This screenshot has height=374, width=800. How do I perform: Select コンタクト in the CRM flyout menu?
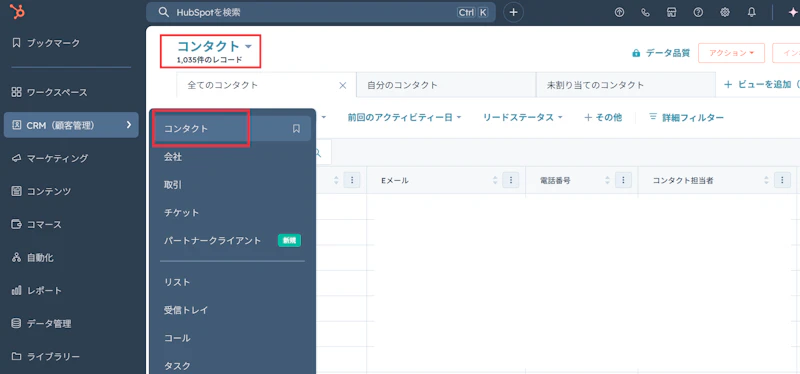click(x=232, y=129)
